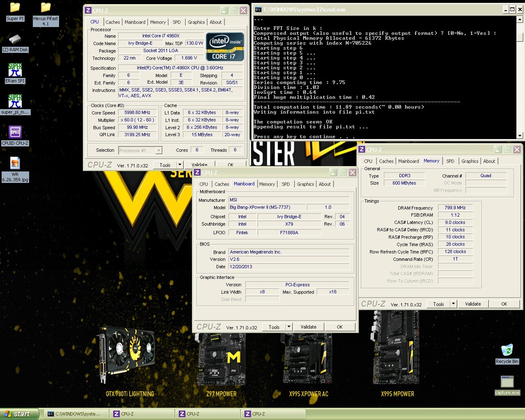Switch to CPU tab in Memory CPU-Z window
This screenshot has width=525, height=420.
(x=368, y=161)
